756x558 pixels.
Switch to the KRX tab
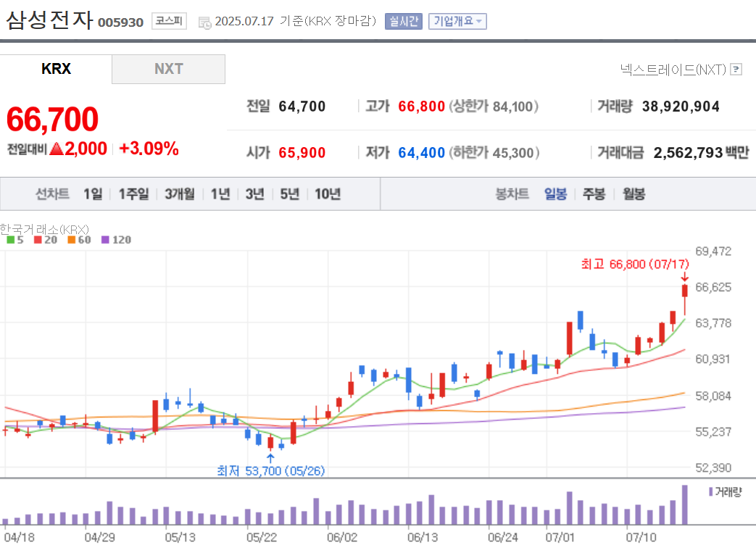(x=56, y=69)
